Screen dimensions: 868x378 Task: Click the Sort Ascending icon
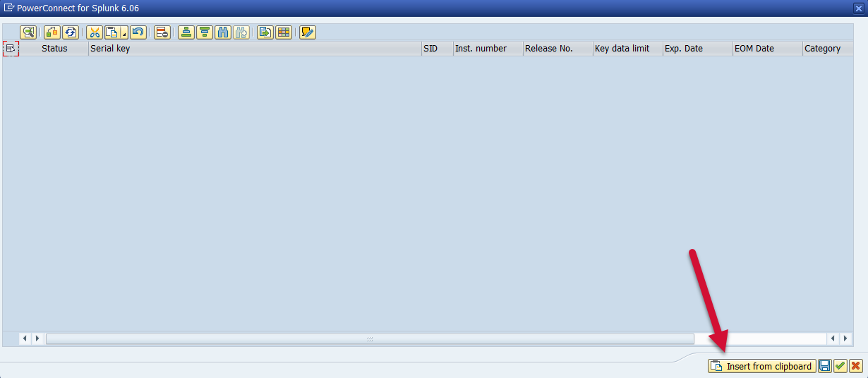click(x=186, y=32)
